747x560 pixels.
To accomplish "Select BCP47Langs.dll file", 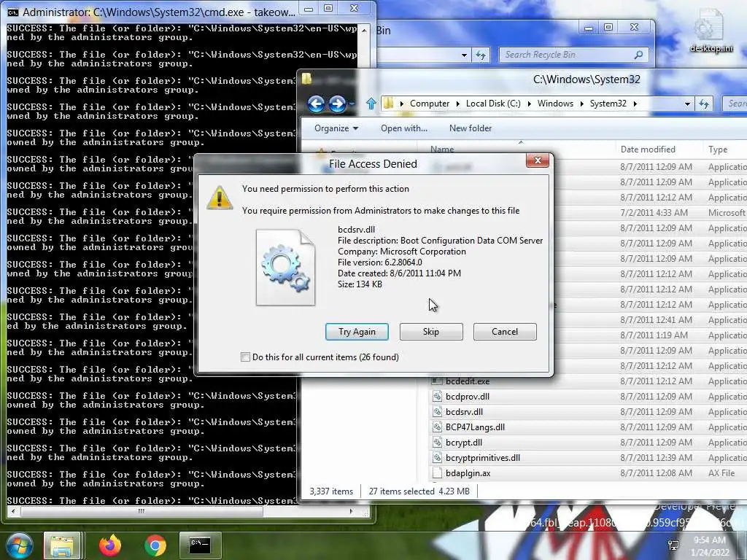I will [475, 427].
